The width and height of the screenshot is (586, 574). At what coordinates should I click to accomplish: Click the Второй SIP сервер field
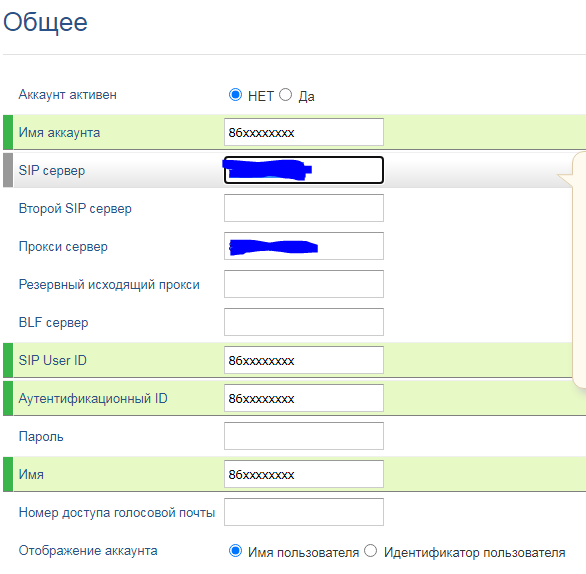coord(304,208)
